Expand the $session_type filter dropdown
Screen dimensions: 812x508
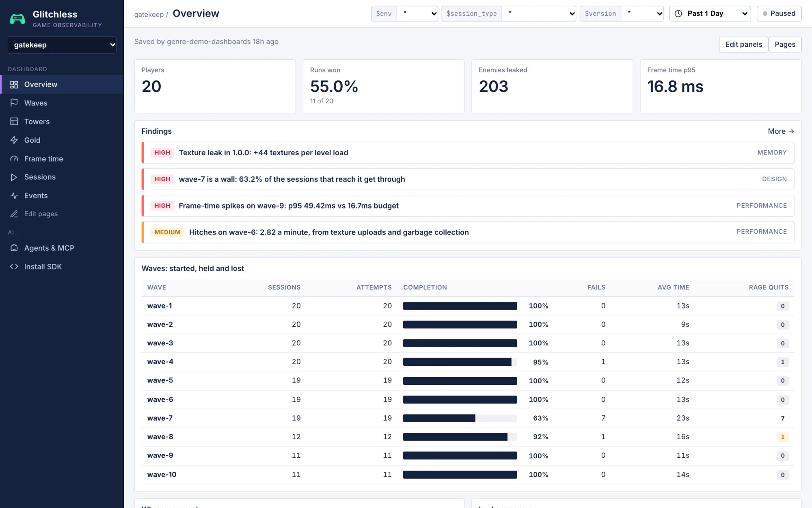[x=539, y=13]
